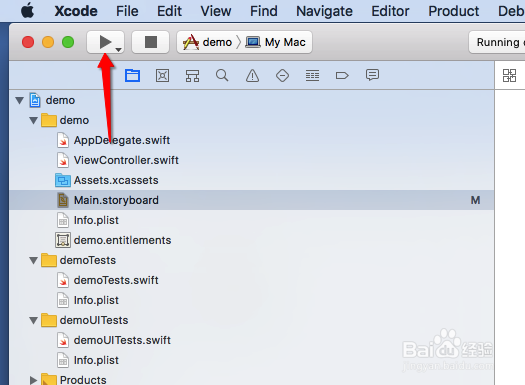The height and width of the screenshot is (385, 525).
Task: Stop the running app with Stop button
Action: click(x=151, y=42)
